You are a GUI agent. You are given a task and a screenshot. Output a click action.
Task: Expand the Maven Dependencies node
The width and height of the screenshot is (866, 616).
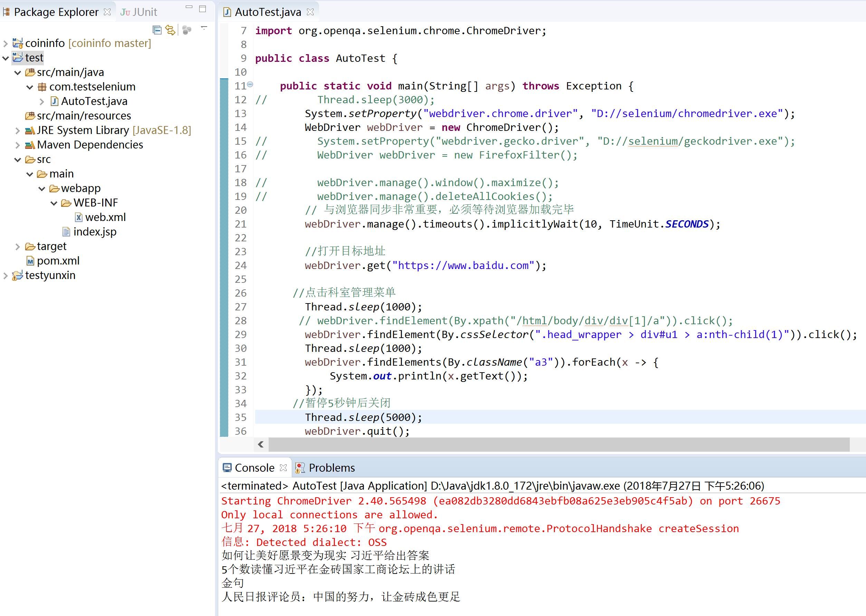coord(18,145)
